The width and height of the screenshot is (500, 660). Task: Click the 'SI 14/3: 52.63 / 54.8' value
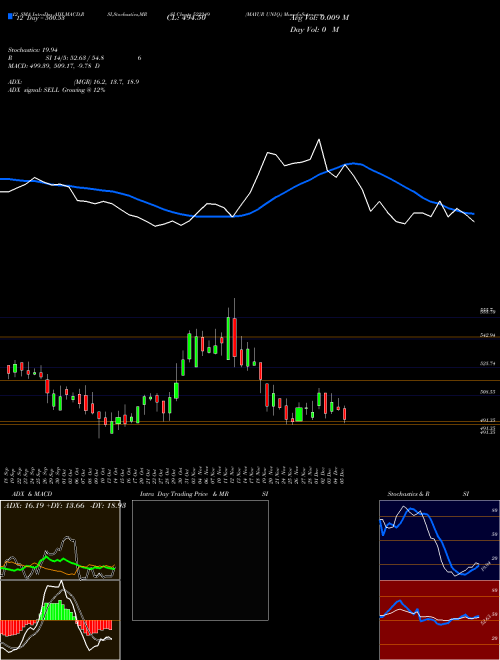point(75,58)
